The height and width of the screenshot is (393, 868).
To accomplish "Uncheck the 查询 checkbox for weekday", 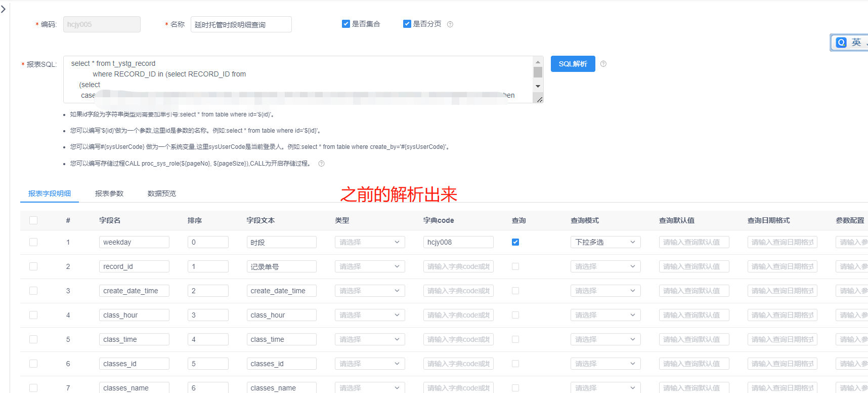I will 515,242.
